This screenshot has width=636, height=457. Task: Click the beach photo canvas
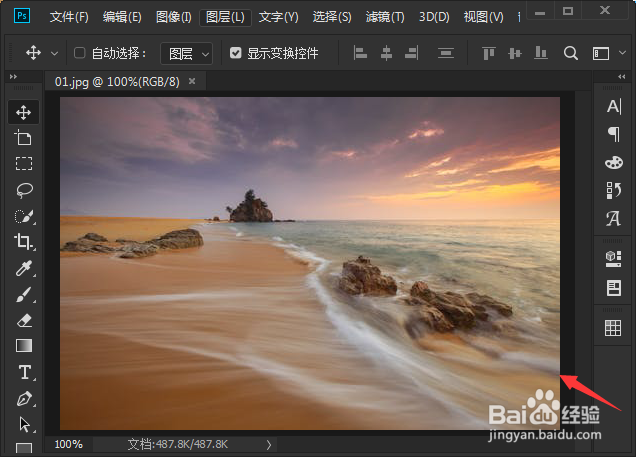coord(310,263)
